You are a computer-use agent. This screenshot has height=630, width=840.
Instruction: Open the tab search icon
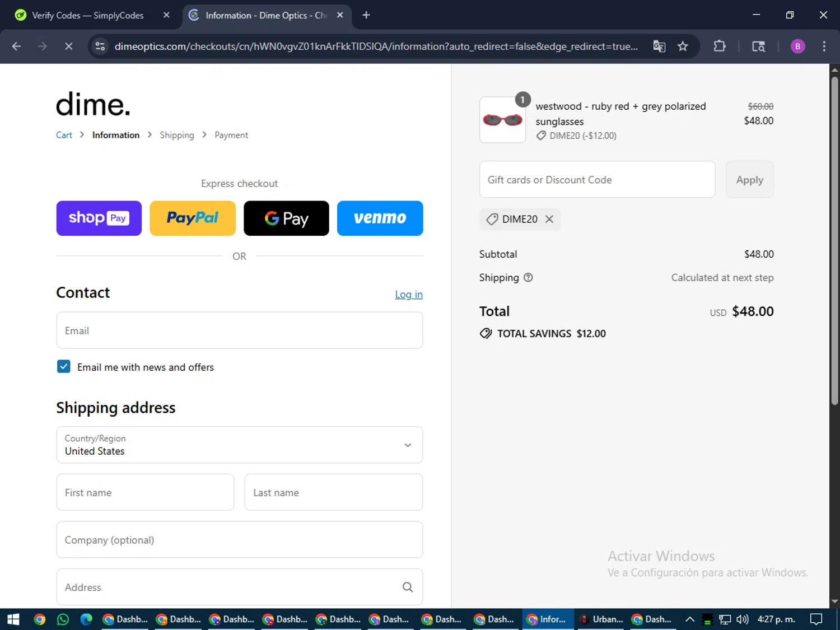click(758, 46)
